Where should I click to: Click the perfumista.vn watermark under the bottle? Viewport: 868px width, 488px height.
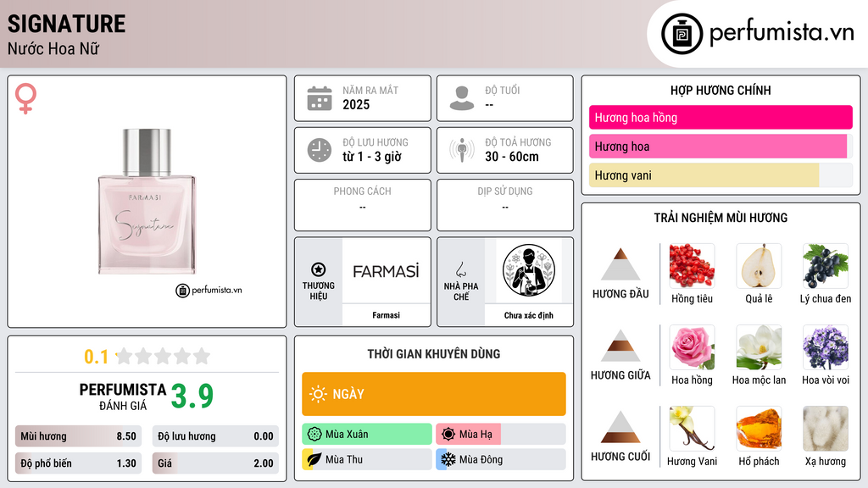click(x=209, y=290)
